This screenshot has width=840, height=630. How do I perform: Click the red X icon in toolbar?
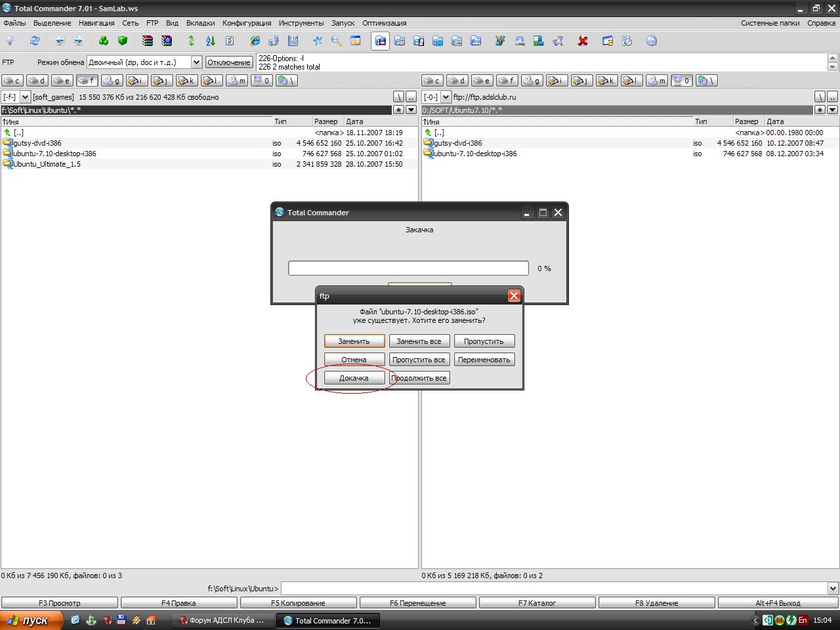click(x=582, y=41)
